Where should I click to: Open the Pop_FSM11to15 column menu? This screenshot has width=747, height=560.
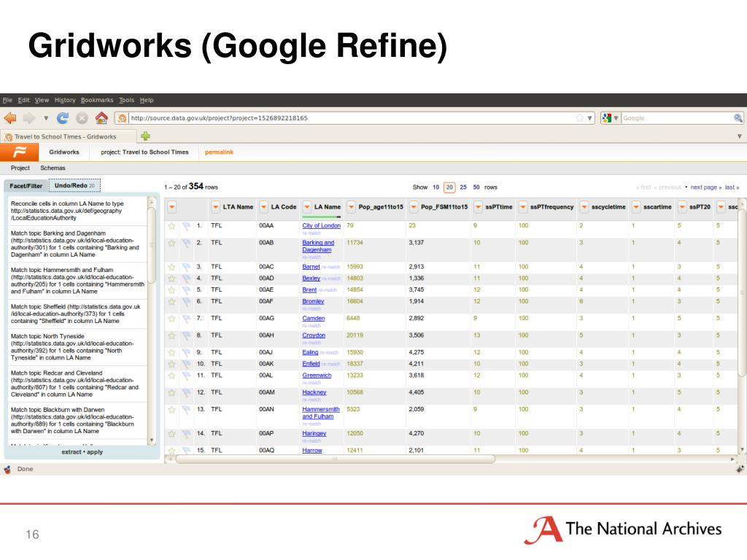point(414,207)
